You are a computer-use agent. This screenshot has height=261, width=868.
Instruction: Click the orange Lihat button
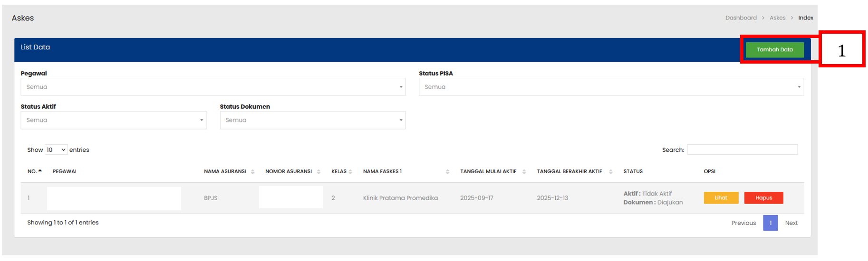pyautogui.click(x=721, y=198)
